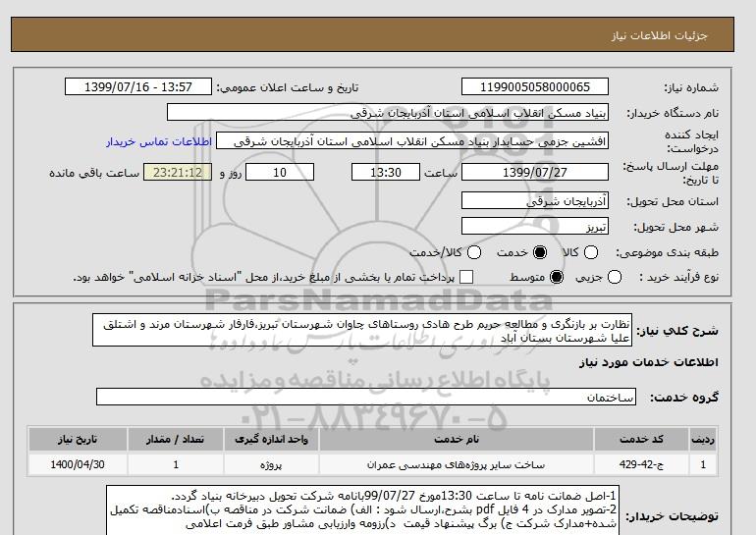Click the کد خدمت column header

[641, 439]
